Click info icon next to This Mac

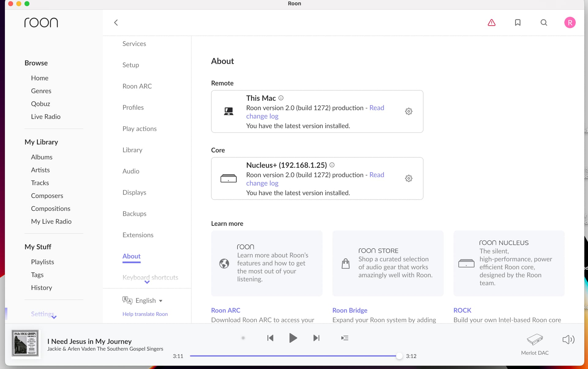281,98
